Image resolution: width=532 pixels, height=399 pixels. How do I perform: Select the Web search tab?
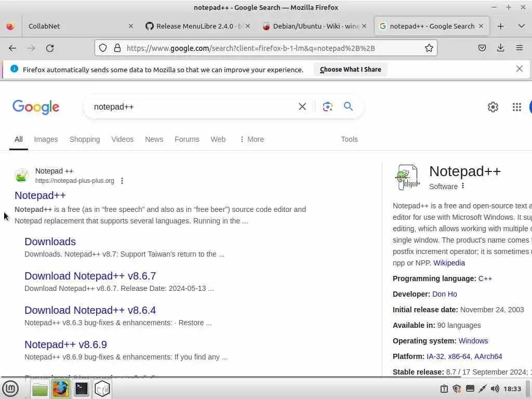point(218,139)
